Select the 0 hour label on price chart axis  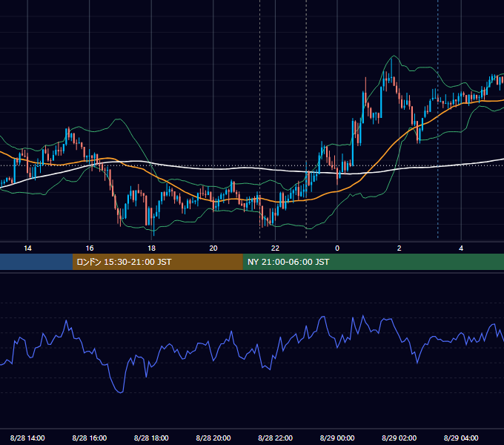337,248
